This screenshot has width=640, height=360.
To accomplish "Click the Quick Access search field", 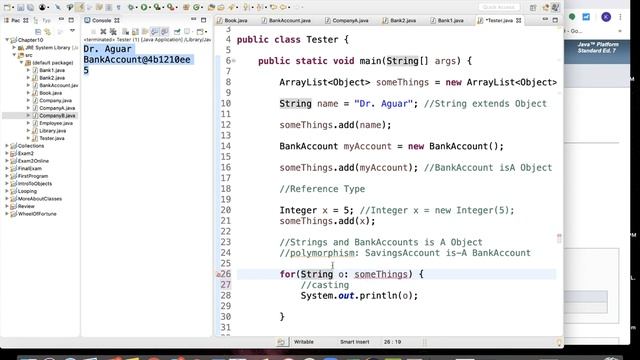I will [499, 7].
